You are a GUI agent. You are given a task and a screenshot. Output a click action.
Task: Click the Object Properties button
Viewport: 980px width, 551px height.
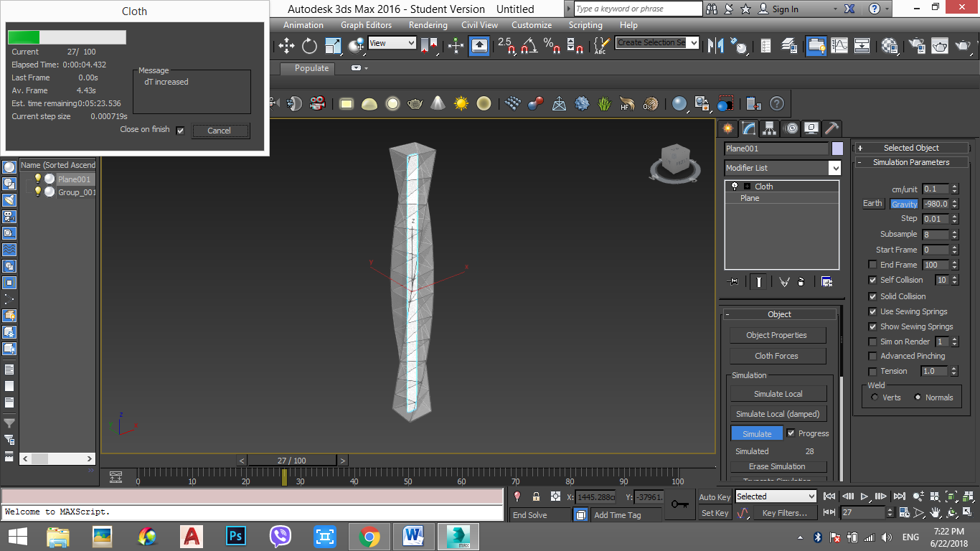(777, 335)
